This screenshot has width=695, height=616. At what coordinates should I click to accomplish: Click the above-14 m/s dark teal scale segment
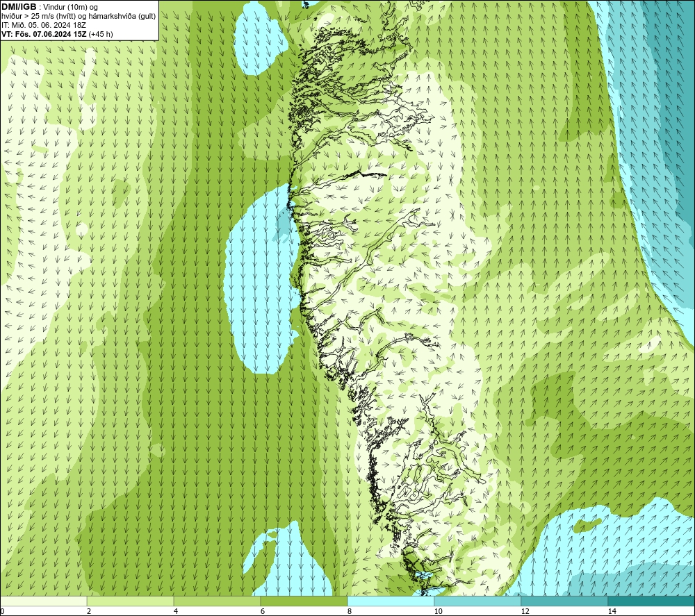[x=652, y=601]
